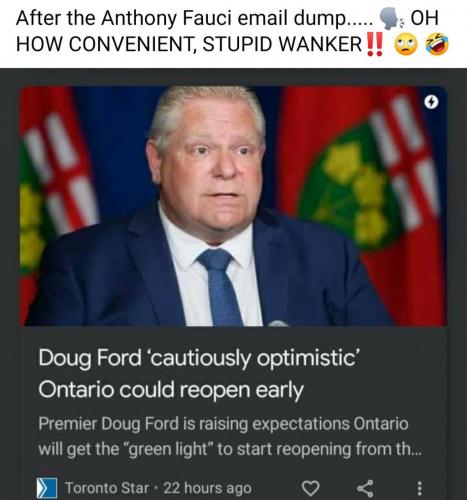The width and height of the screenshot is (467, 500).
Task: Click the "22 hours ago" timestamp
Action: tap(207, 488)
